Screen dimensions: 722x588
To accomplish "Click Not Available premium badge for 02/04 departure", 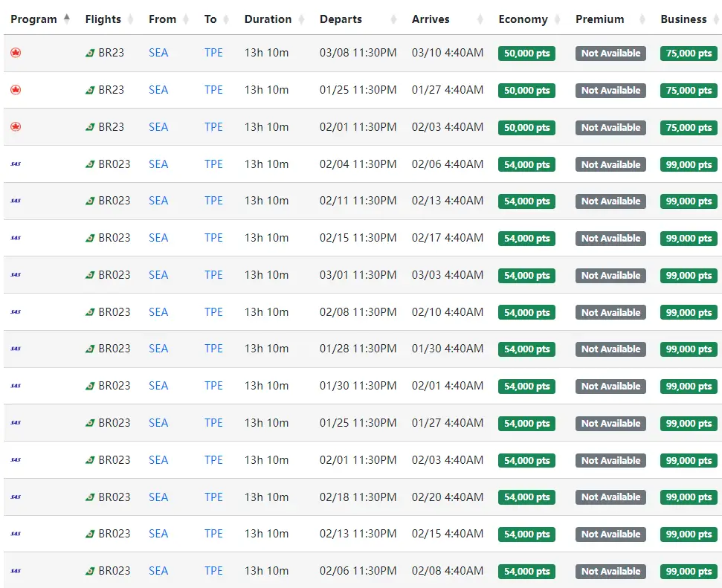I will coord(610,164).
